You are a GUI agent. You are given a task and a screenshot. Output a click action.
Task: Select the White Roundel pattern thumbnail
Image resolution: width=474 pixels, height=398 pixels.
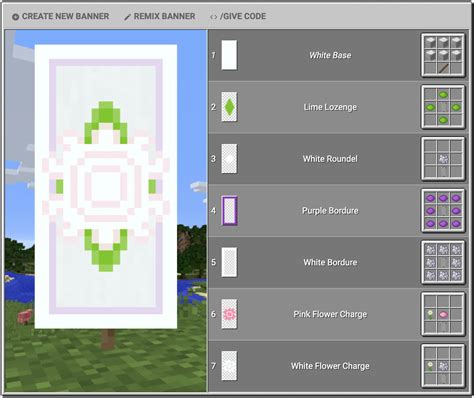coord(229,159)
